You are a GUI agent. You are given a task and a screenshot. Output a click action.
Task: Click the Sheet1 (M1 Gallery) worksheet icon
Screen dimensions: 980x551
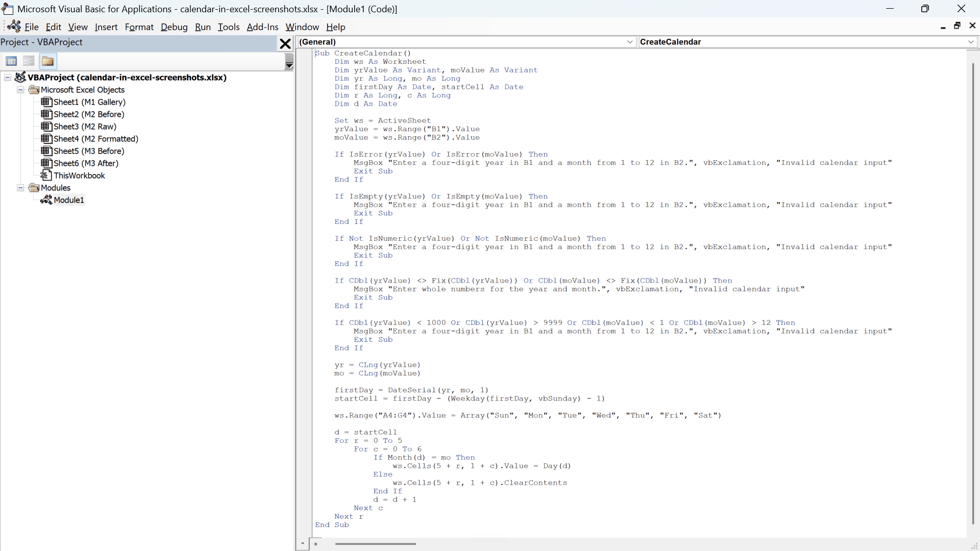[x=46, y=102]
